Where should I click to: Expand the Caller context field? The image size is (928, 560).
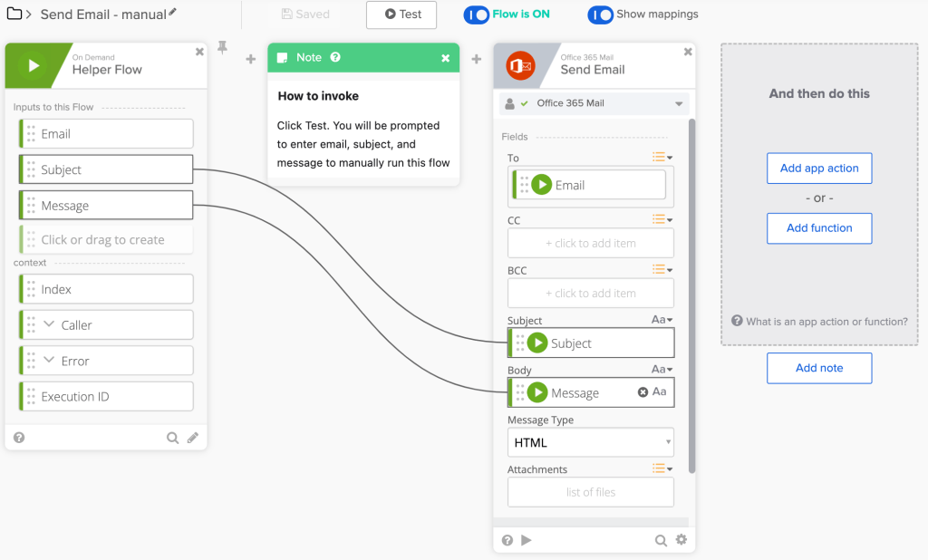coord(49,325)
